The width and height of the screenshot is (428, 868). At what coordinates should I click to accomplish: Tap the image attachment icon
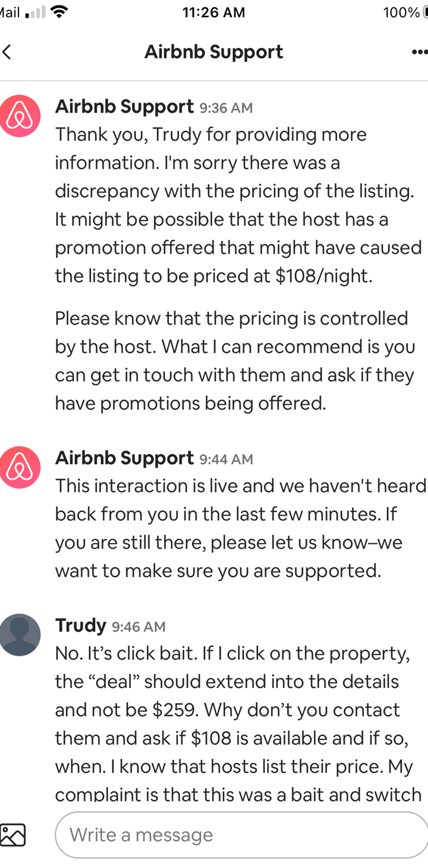pos(13,835)
